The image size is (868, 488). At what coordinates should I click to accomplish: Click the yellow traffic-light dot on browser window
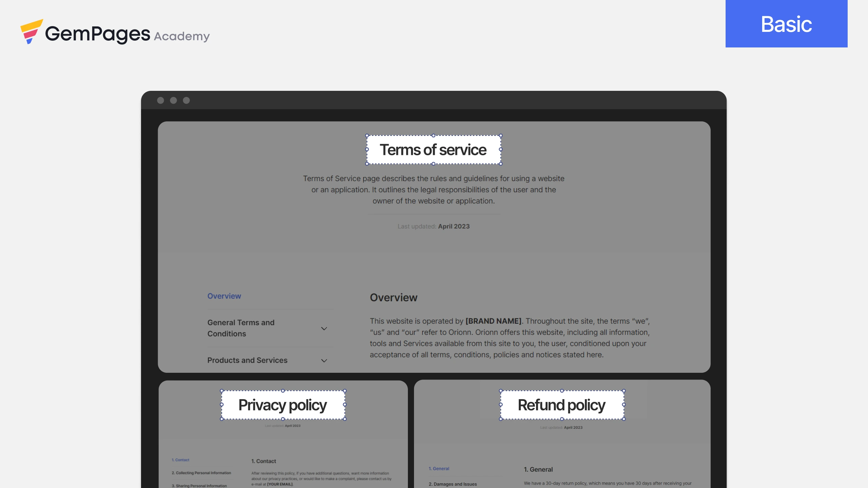tap(174, 100)
